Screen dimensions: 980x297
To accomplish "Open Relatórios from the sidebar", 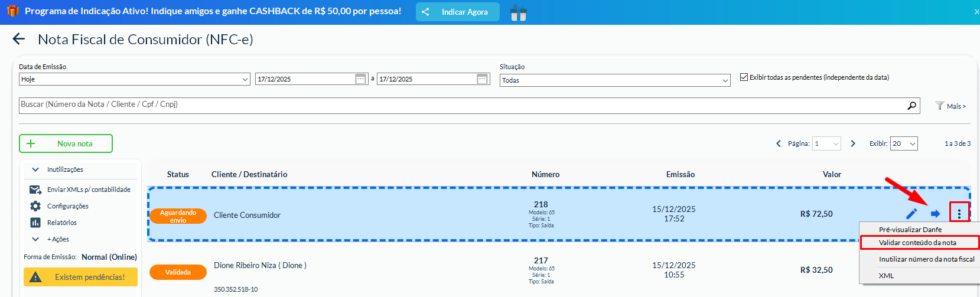I will pyautogui.click(x=61, y=223).
